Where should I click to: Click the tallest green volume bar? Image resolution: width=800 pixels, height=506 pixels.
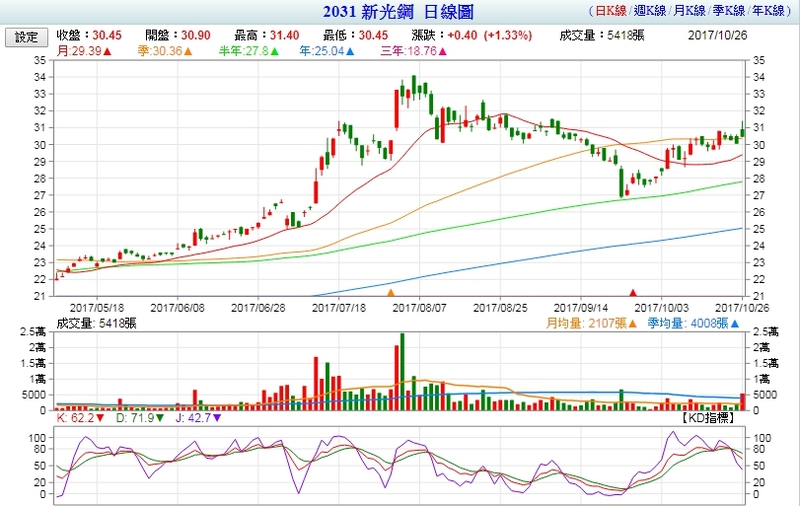pyautogui.click(x=402, y=372)
